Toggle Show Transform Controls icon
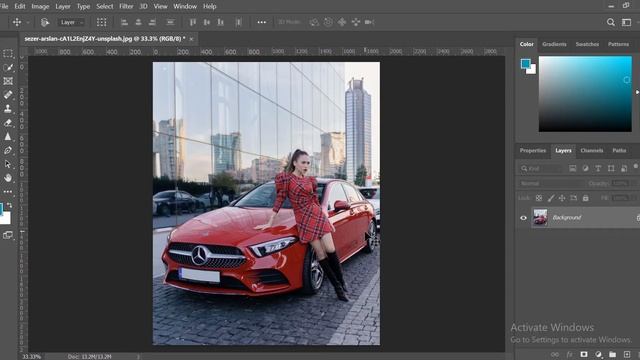This screenshot has height=360, width=640. coord(102,22)
